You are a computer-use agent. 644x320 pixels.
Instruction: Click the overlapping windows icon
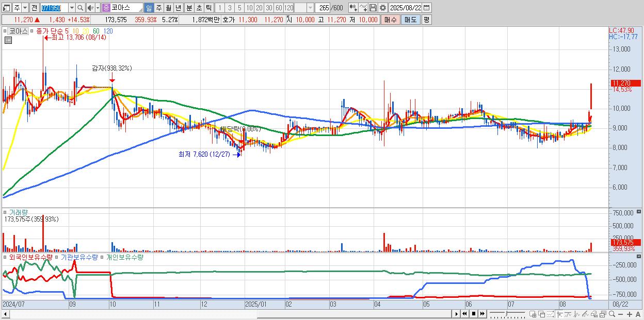(542, 314)
